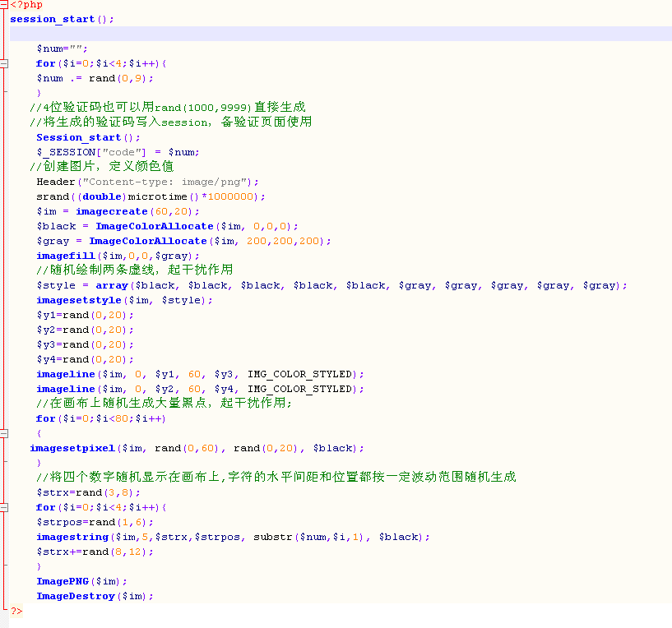Click the imageline with $y1 and $y3
The height and width of the screenshot is (628, 672).
click(x=200, y=374)
